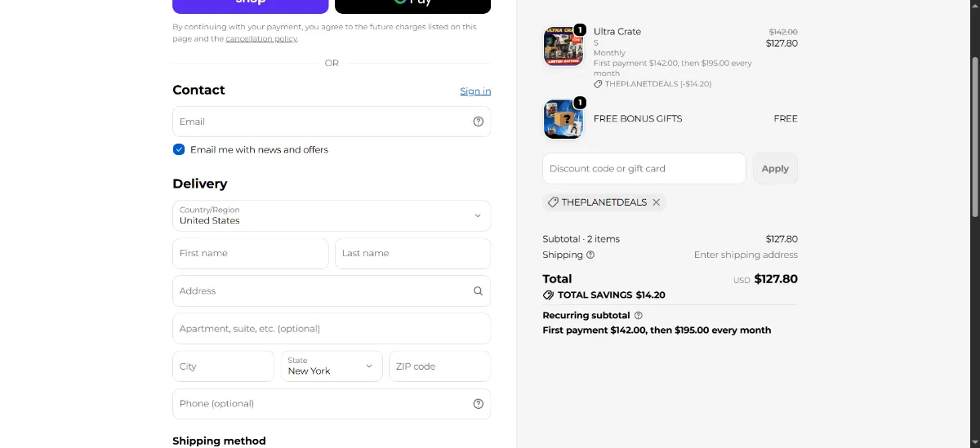
Task: Click the TOTAL SAVINGS tag icon
Action: pos(548,295)
